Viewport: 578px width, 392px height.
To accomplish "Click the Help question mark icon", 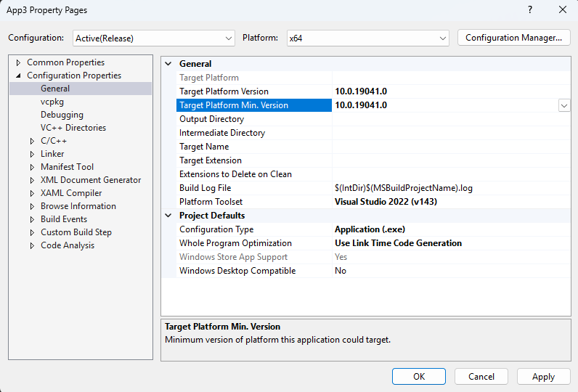I will [529, 10].
